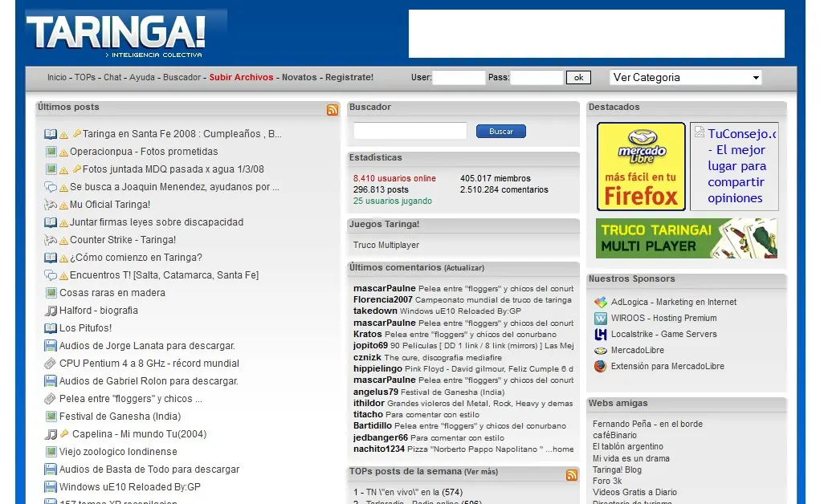Click the warning icon beside Operacionpua post
Screen dimensions: 820x504
click(63, 152)
